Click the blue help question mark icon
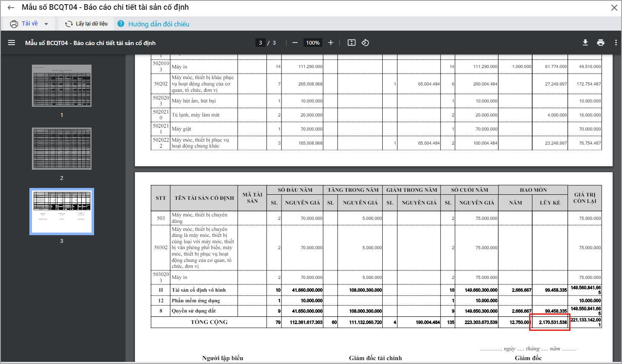This screenshot has width=622, height=364. (121, 24)
